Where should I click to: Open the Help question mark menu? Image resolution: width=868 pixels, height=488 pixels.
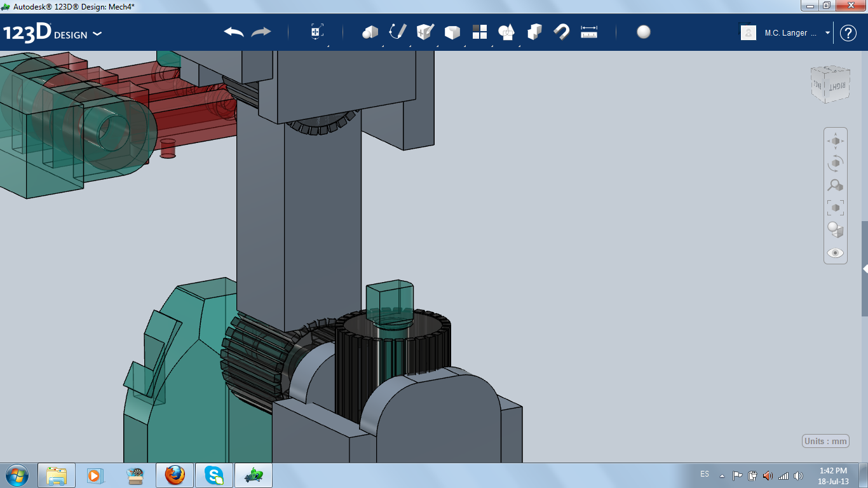point(848,33)
